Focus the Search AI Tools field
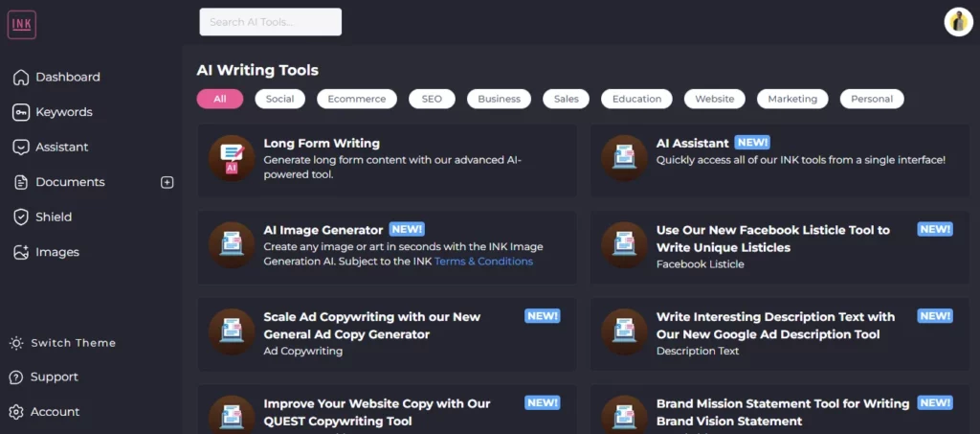Image resolution: width=980 pixels, height=434 pixels. [271, 22]
